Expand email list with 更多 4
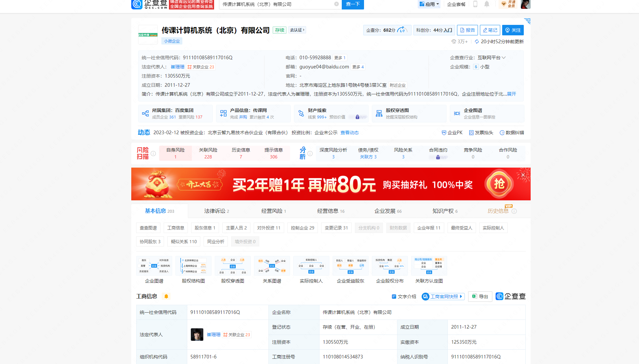Image resolution: width=639 pixels, height=364 pixels. [358, 67]
